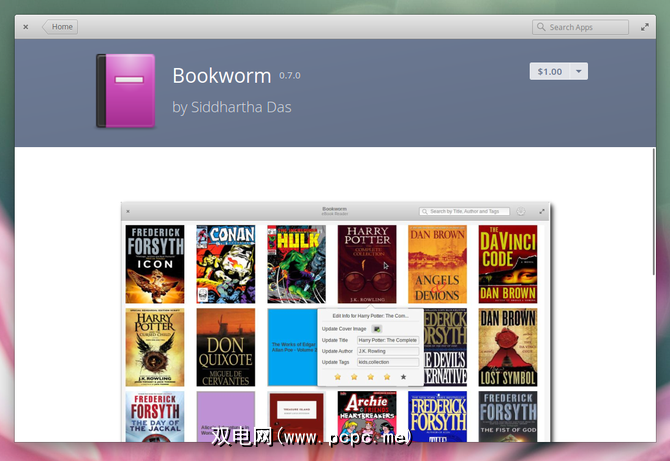Image resolution: width=670 pixels, height=461 pixels.
Task: Set rating to one star
Action: [x=338, y=377]
